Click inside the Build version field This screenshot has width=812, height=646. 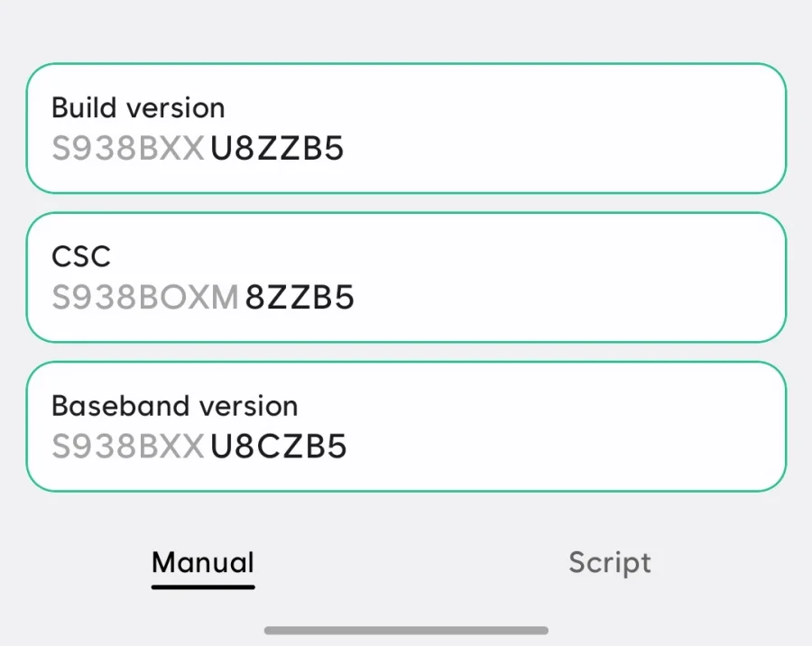pyautogui.click(x=406, y=126)
